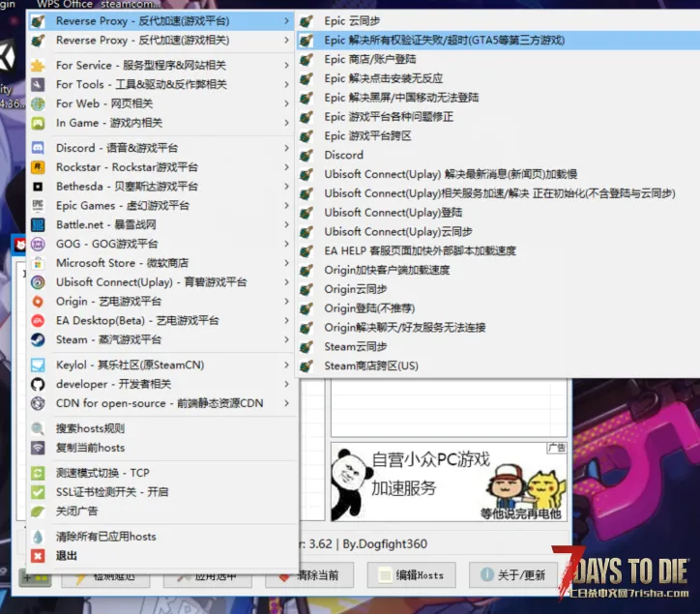Expand the developer 开发者相关 submenu arrow
The image size is (700, 614).
286,384
